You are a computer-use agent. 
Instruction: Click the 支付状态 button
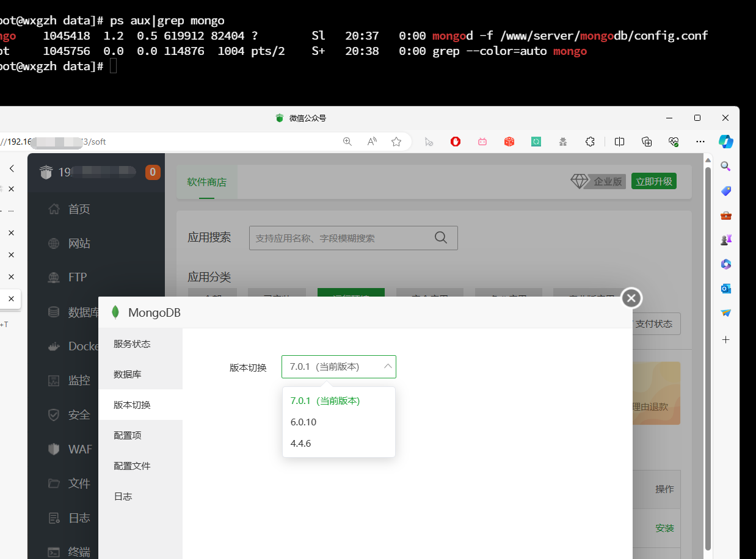(x=655, y=324)
